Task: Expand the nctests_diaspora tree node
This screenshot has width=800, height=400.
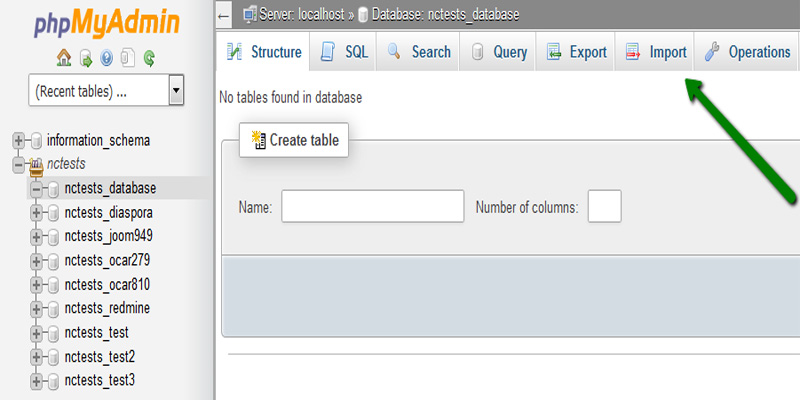Action: click(36, 213)
